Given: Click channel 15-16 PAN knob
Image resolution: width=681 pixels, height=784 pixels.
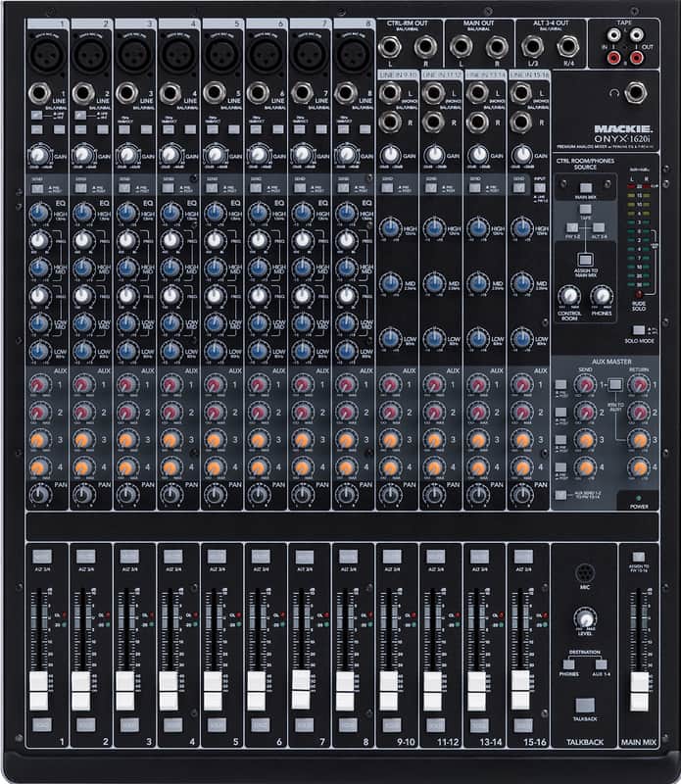Looking at the screenshot, I should point(521,495).
